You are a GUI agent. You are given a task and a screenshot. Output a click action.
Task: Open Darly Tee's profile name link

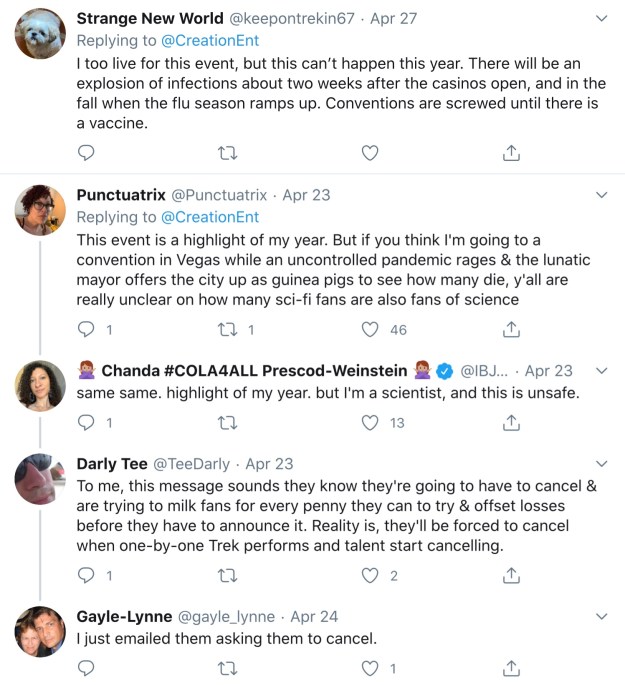pyautogui.click(x=111, y=464)
